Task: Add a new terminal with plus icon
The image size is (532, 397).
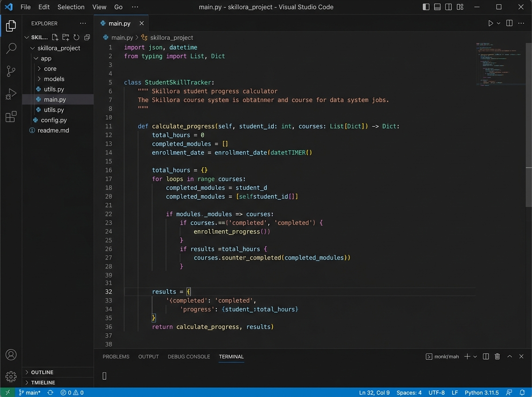Action: click(x=467, y=356)
